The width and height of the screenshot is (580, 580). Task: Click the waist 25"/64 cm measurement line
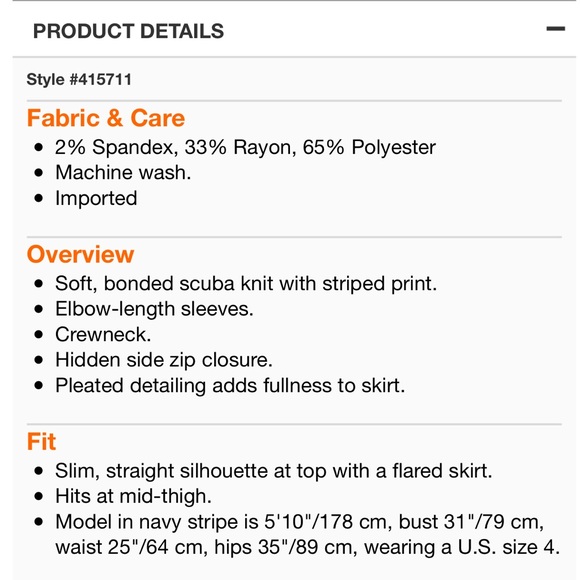point(307,547)
